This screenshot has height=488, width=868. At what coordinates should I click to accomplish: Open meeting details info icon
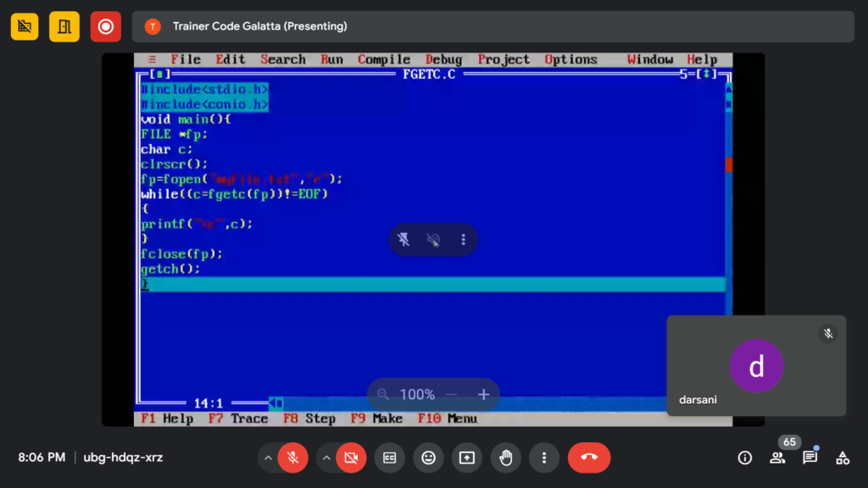click(745, 457)
